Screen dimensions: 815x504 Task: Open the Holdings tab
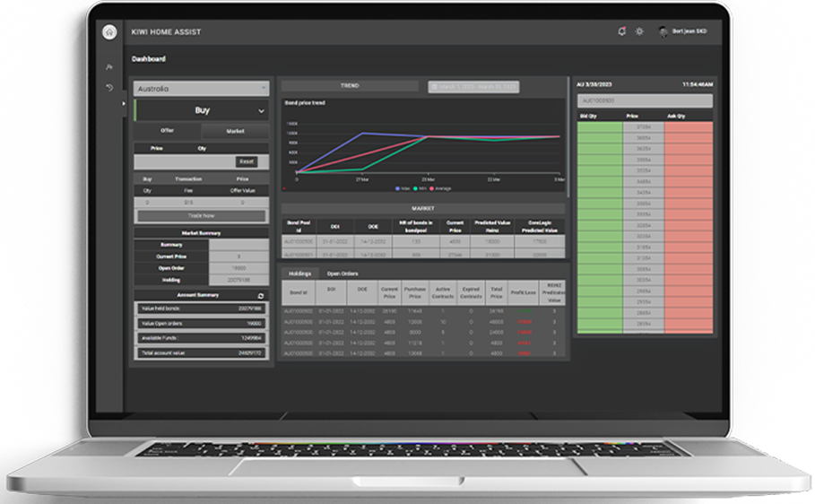(298, 273)
